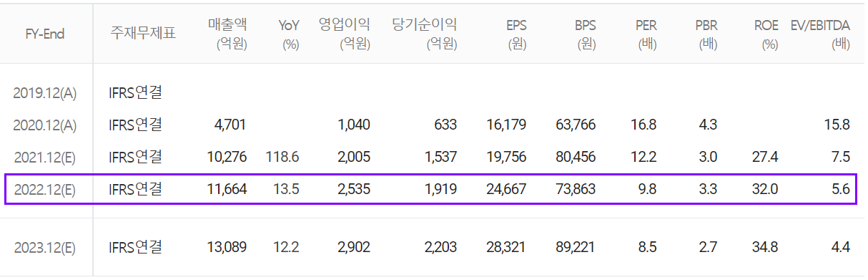Viewport: 868px width, 280px height.
Task: Click the 633 net income value
Action: (x=445, y=125)
